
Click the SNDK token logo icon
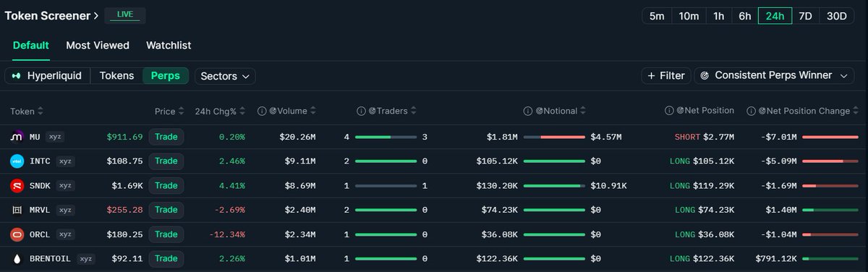tap(17, 186)
